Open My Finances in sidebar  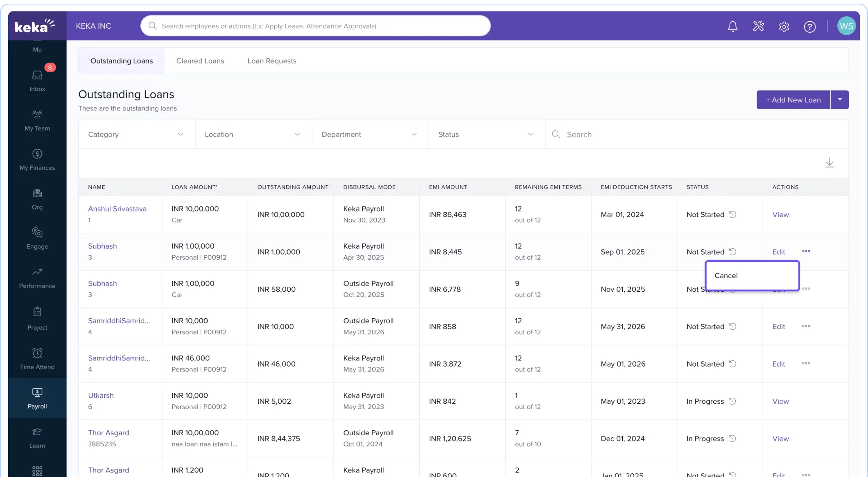pos(37,160)
